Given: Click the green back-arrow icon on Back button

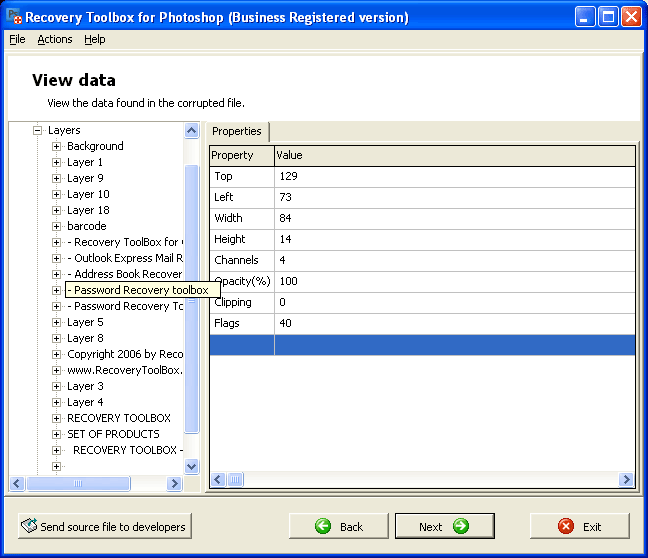Looking at the screenshot, I should pos(323,526).
